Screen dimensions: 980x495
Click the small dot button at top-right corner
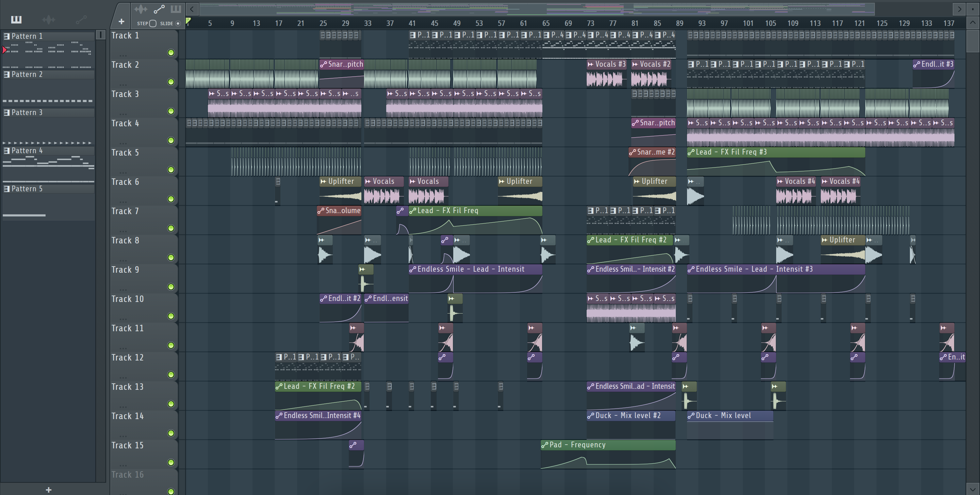point(973,9)
